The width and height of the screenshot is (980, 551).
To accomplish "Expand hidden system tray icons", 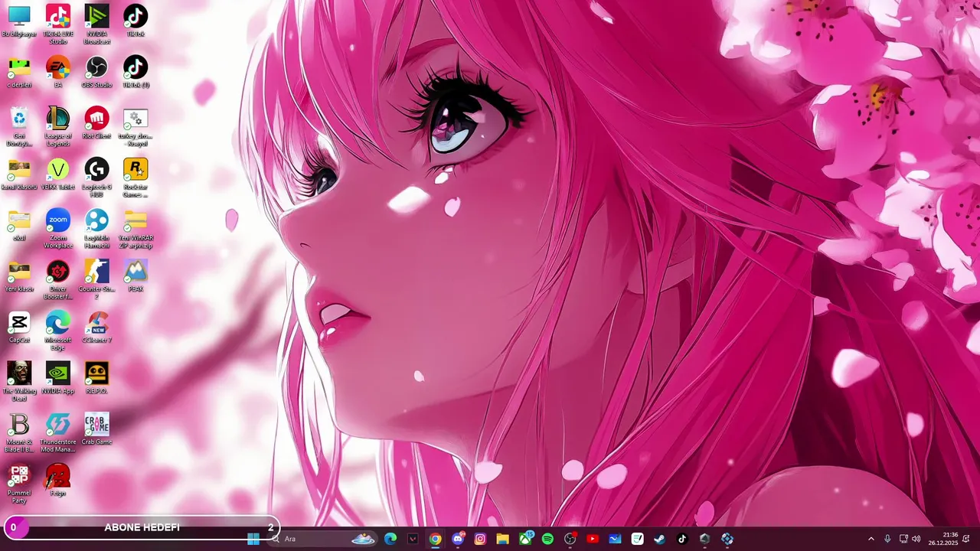I will pos(871,539).
